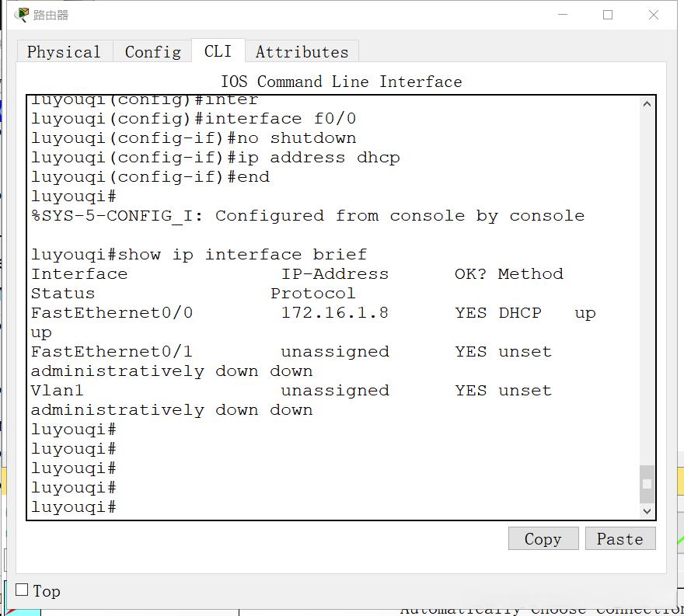Go to the Attributes tab
The image size is (684, 616).
pos(302,52)
